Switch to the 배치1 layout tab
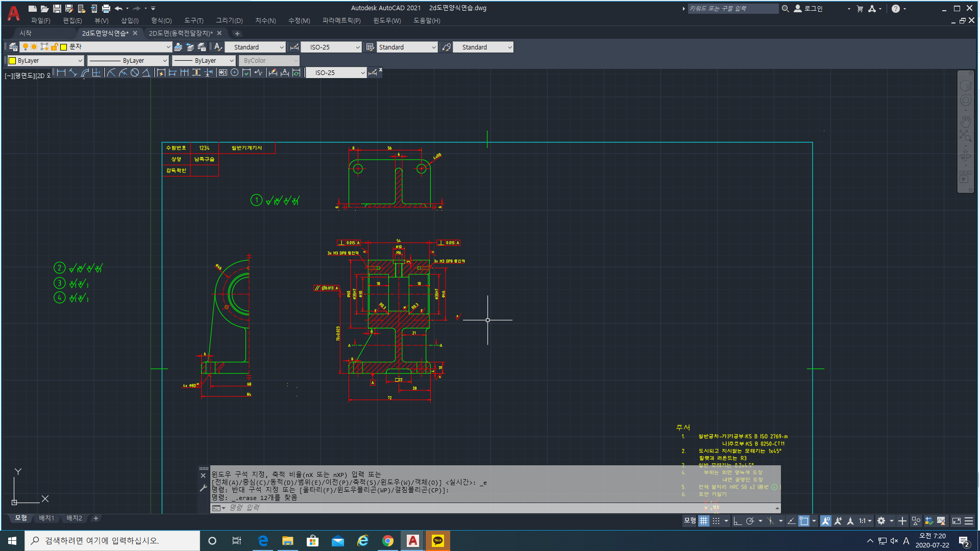This screenshot has height=551, width=980. point(46,518)
